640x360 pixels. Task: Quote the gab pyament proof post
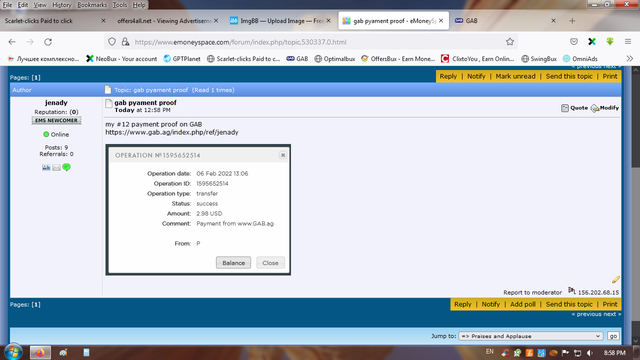[574, 108]
